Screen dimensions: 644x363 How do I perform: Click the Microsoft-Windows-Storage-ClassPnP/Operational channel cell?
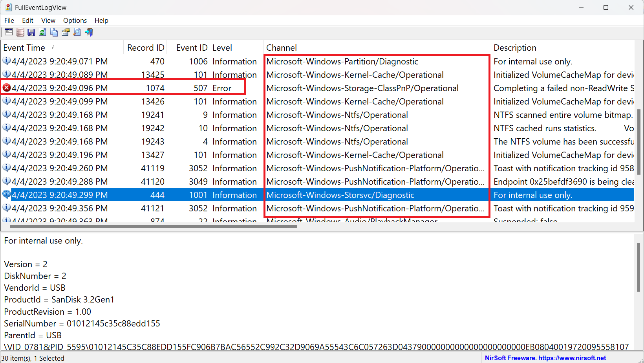[x=362, y=88]
